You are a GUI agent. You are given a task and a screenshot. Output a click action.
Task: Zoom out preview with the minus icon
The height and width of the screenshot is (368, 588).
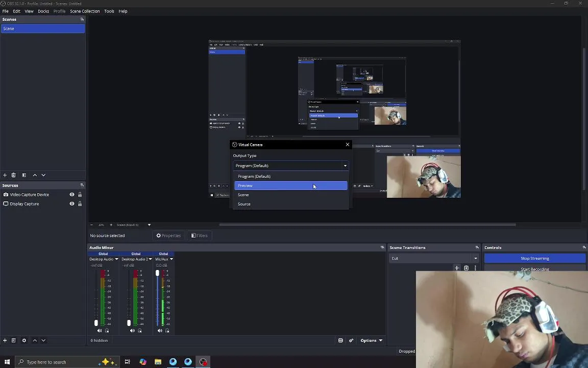91,225
